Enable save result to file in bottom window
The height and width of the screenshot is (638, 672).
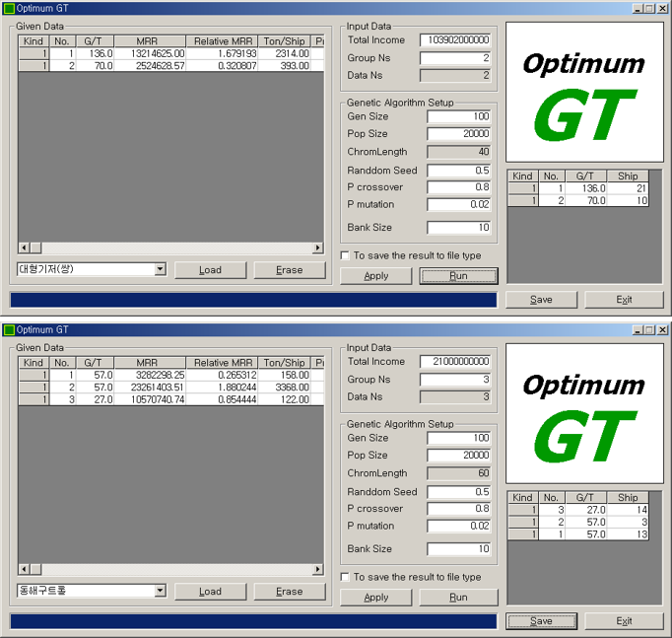[x=345, y=577]
